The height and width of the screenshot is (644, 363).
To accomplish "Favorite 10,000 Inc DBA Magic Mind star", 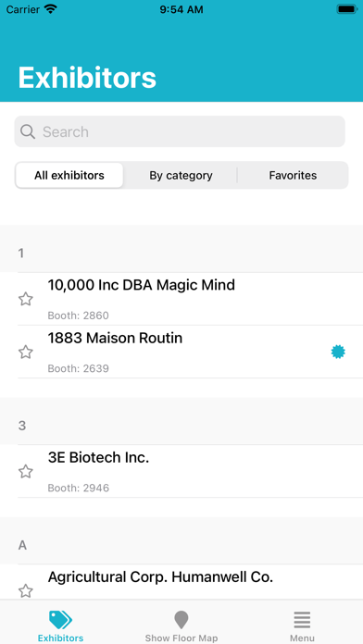I will point(26,299).
